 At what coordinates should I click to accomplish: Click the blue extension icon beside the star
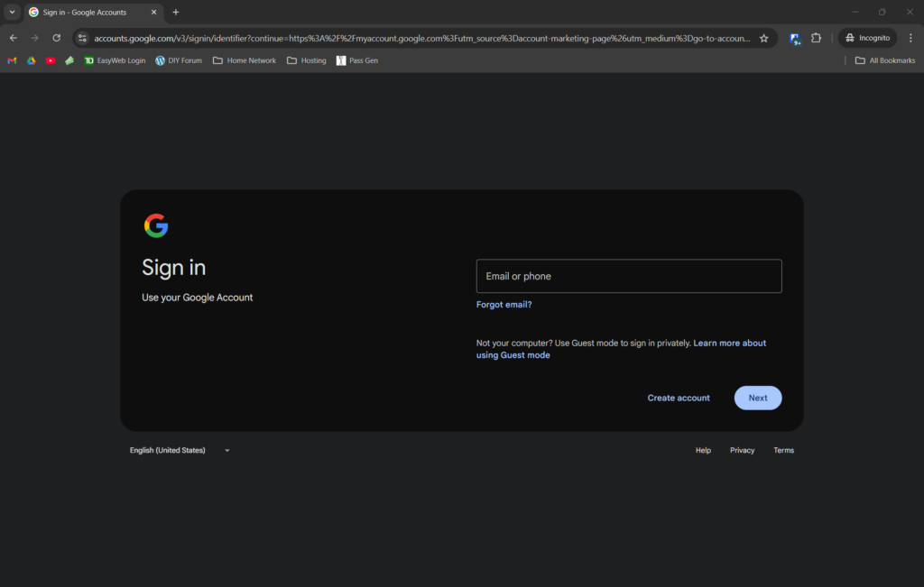pos(795,39)
